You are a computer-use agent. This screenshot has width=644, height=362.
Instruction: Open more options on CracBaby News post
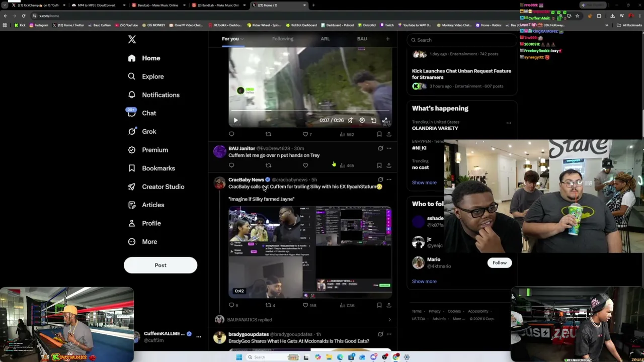coord(389,179)
